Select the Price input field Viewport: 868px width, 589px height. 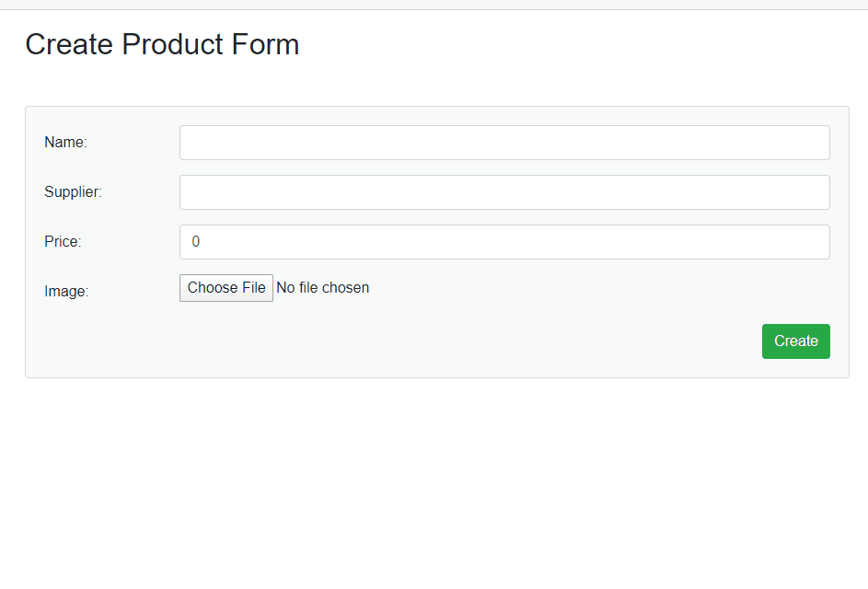coord(504,242)
